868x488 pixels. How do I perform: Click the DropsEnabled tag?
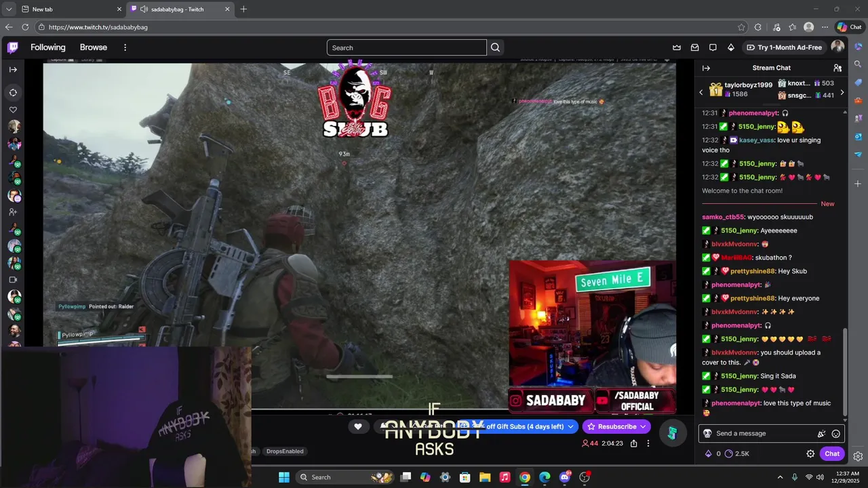point(285,451)
